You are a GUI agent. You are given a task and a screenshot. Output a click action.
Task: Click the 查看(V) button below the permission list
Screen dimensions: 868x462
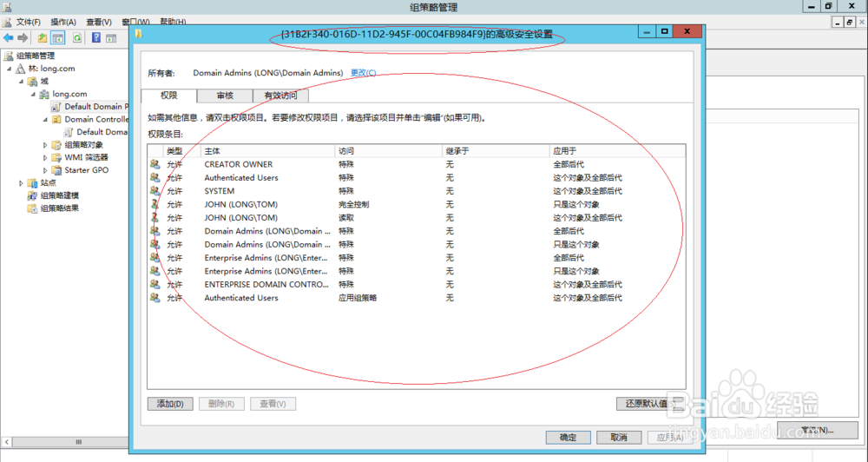[x=273, y=404]
